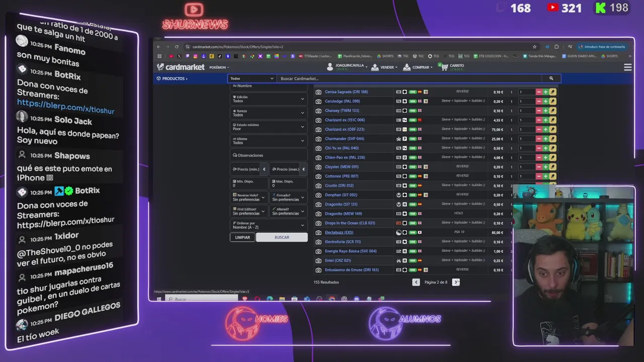Open the POKÉMON game selector menu
This screenshot has height=362, width=644.
(x=219, y=67)
